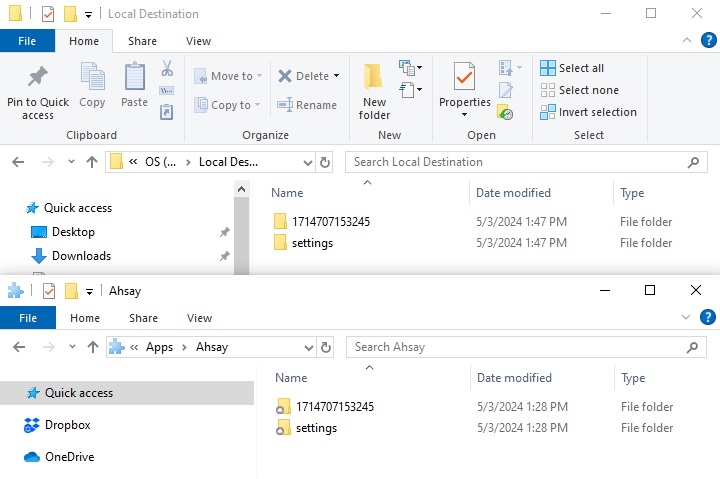Refresh the Local Destination folder
The height and width of the screenshot is (479, 720).
coord(325,163)
